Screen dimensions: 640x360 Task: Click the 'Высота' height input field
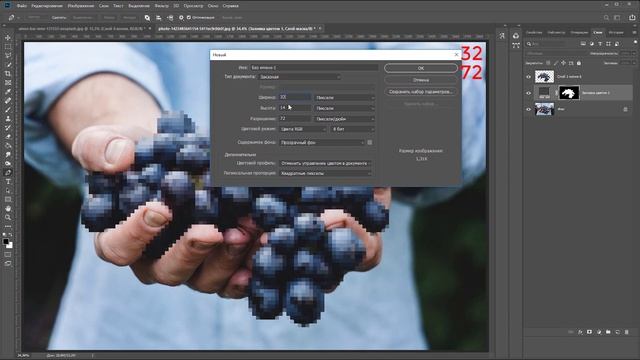295,108
